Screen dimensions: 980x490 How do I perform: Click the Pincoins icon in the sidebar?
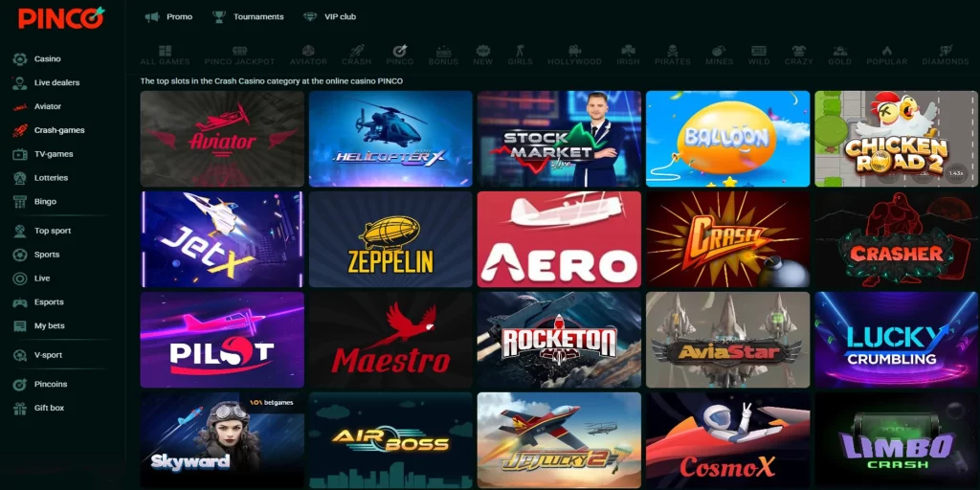[19, 384]
